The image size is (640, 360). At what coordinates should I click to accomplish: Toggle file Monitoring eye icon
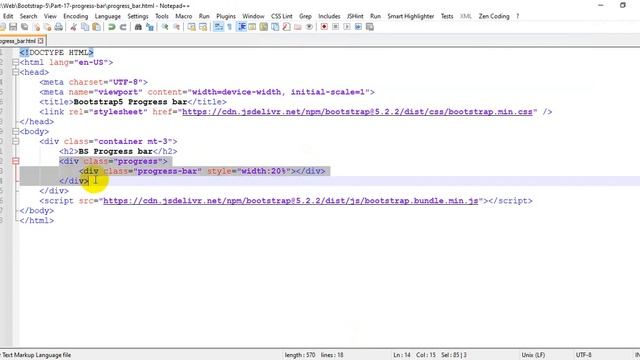309,27
